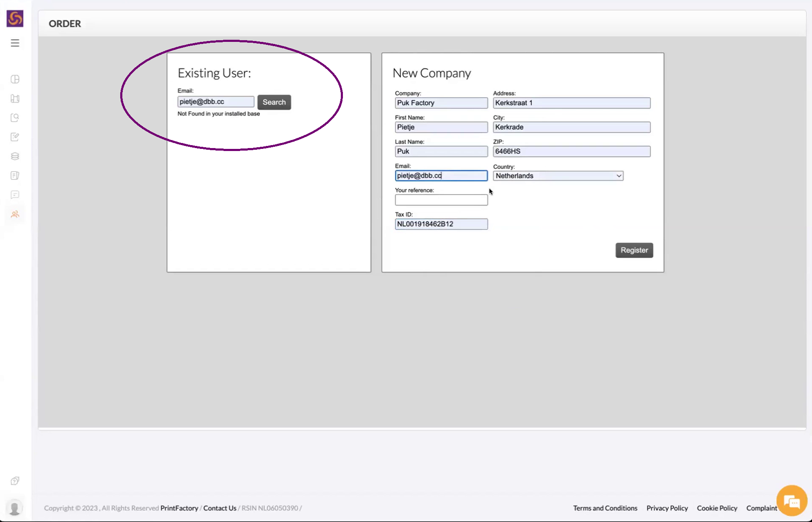
Task: Click the orange users icon in sidebar
Action: tap(15, 214)
